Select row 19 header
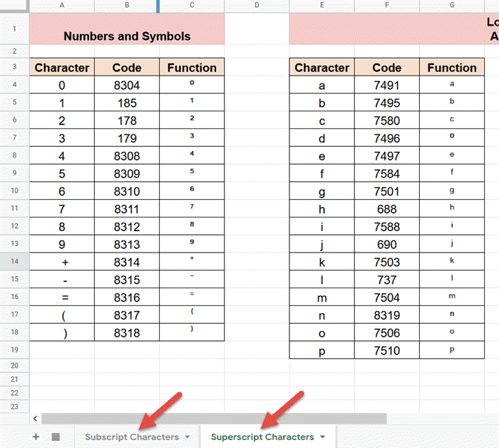 coord(15,350)
